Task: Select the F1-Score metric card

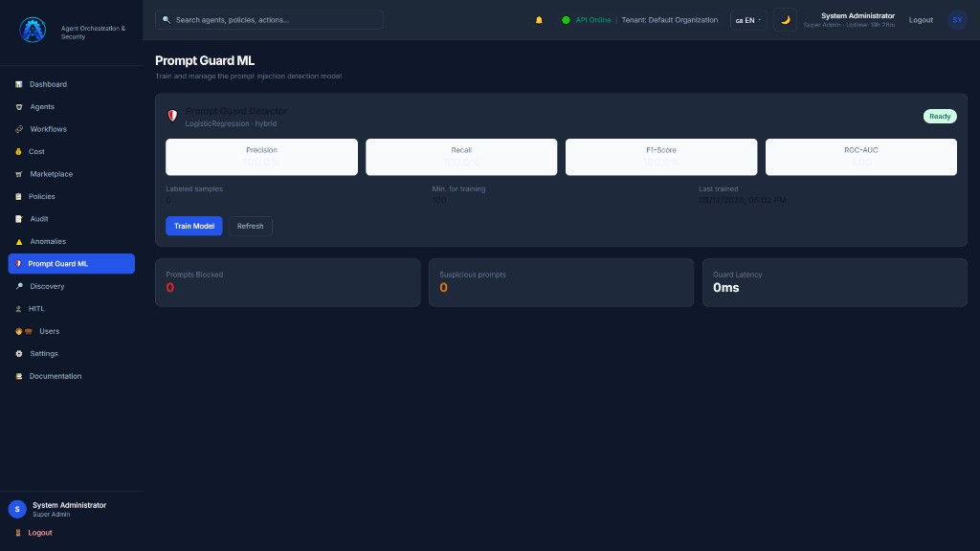Action: [661, 157]
